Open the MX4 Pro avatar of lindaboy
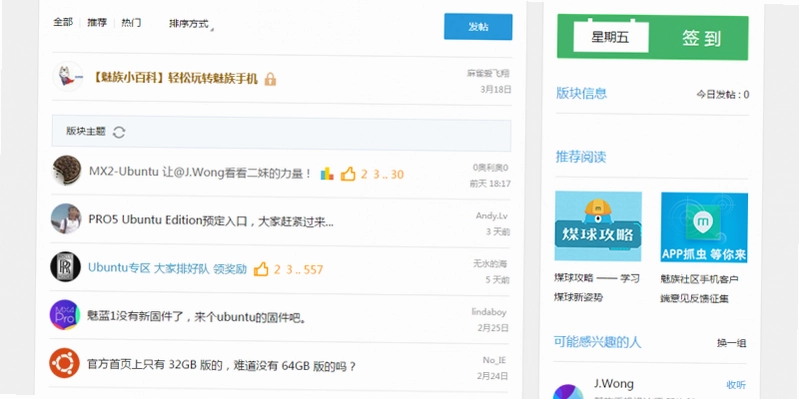This screenshot has width=799, height=399. 65,314
